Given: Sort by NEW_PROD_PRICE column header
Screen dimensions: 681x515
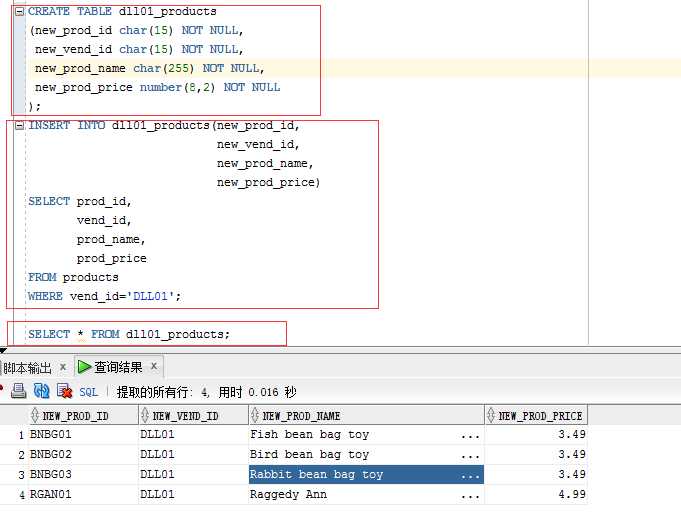Looking at the screenshot, I should [536, 416].
